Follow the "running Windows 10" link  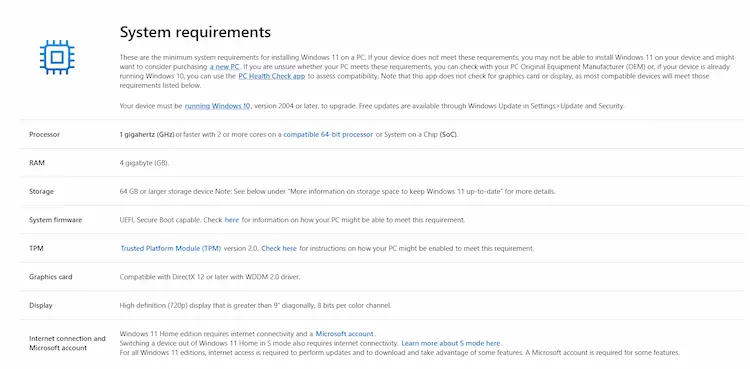[x=217, y=106]
